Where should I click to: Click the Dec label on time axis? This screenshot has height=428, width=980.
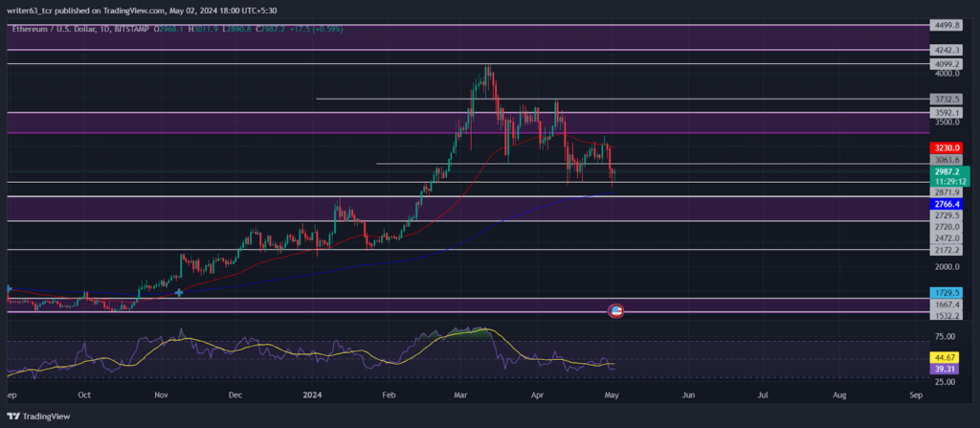point(235,395)
